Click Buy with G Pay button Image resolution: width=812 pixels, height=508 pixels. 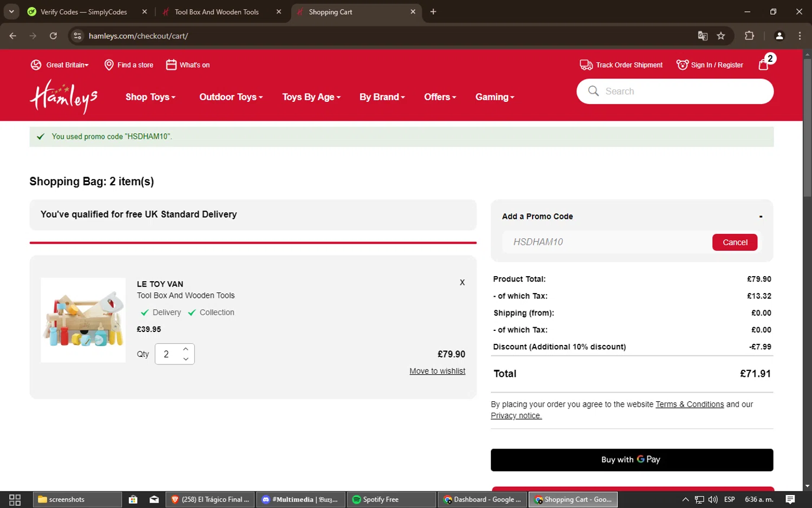[632, 460]
